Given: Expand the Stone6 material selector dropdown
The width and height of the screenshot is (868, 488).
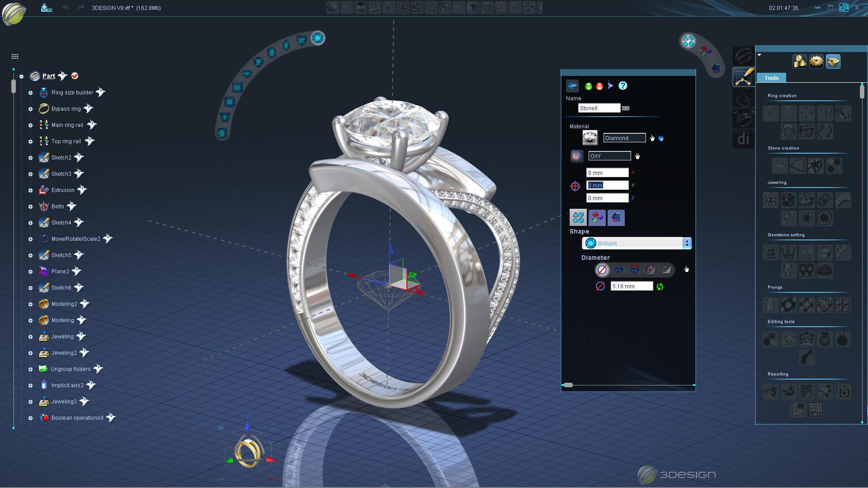Looking at the screenshot, I should [x=660, y=138].
